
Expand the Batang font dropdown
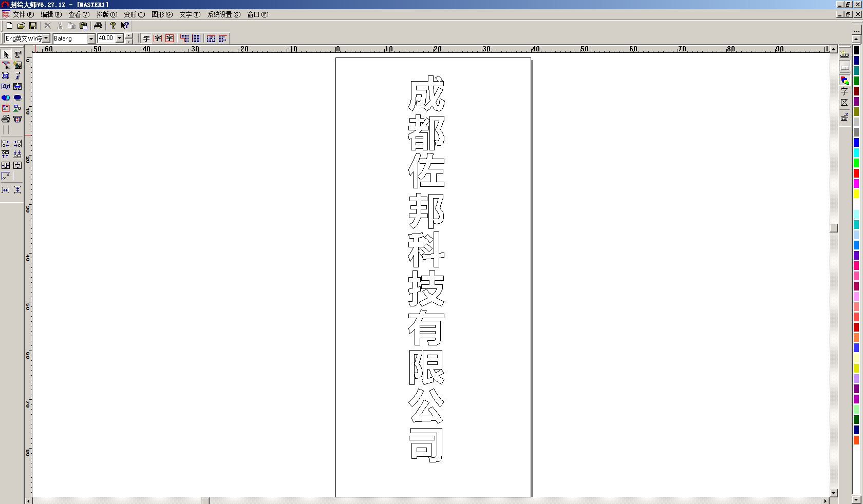[91, 38]
